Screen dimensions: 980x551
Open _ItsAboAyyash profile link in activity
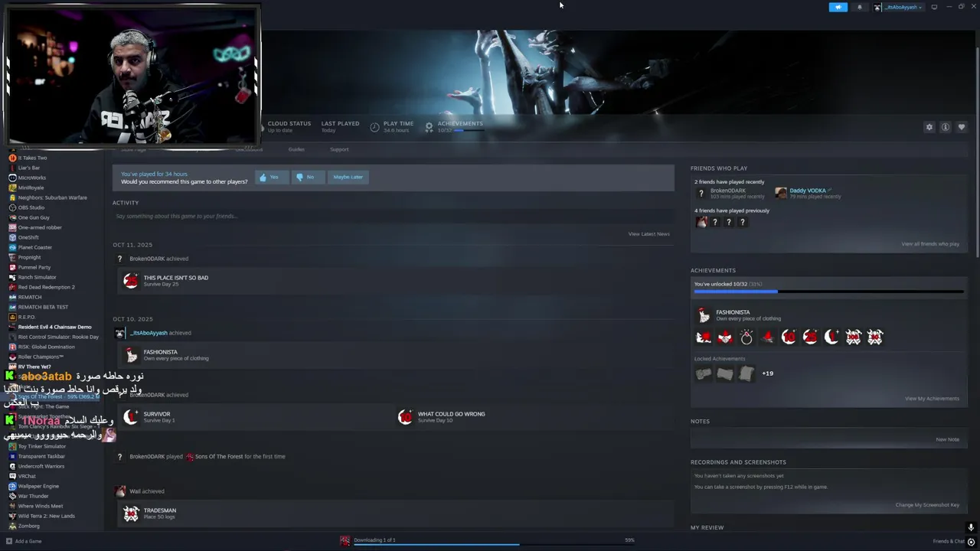(x=149, y=333)
